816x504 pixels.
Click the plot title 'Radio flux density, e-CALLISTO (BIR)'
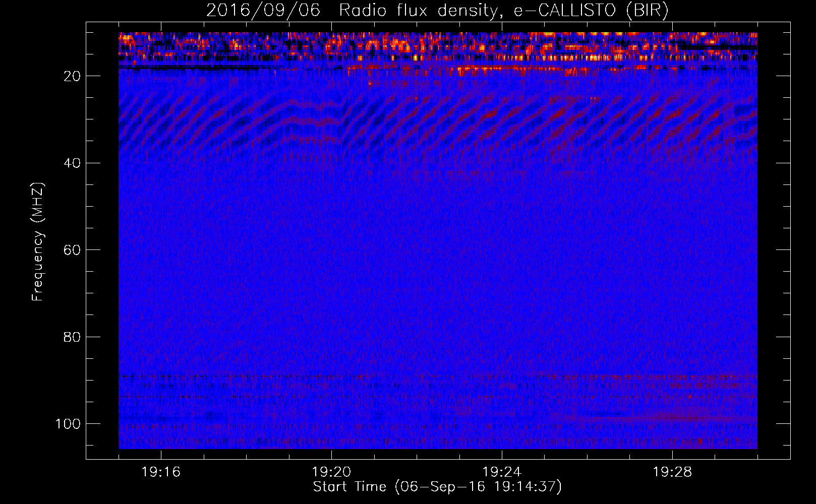click(x=503, y=11)
